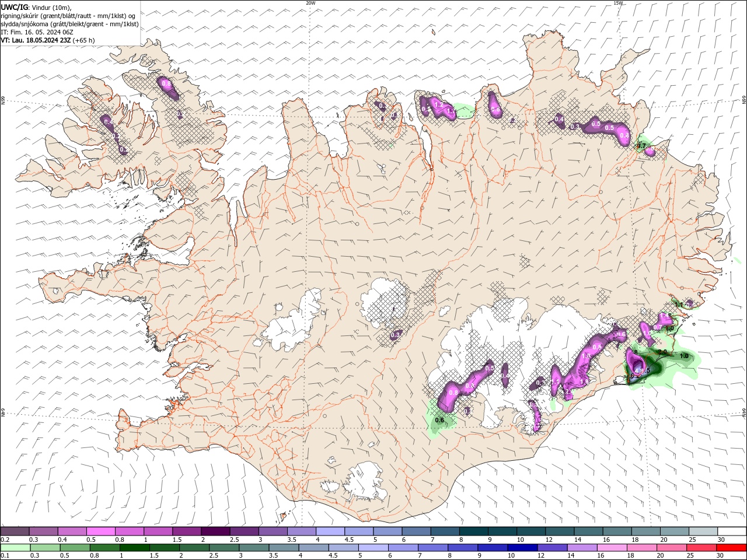
Task: Click the 'VT: Lau. 18.05.2024 23Z' valid time line
Action: point(48,40)
